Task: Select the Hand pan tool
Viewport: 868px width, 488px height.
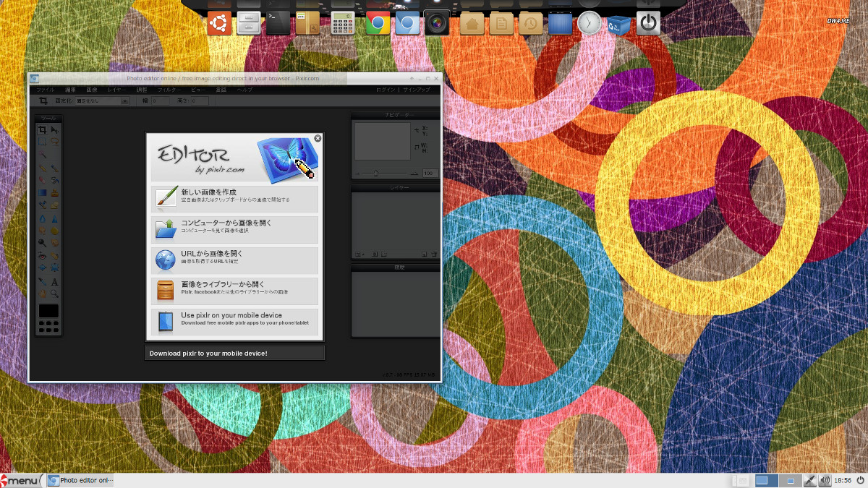Action: coord(42,293)
